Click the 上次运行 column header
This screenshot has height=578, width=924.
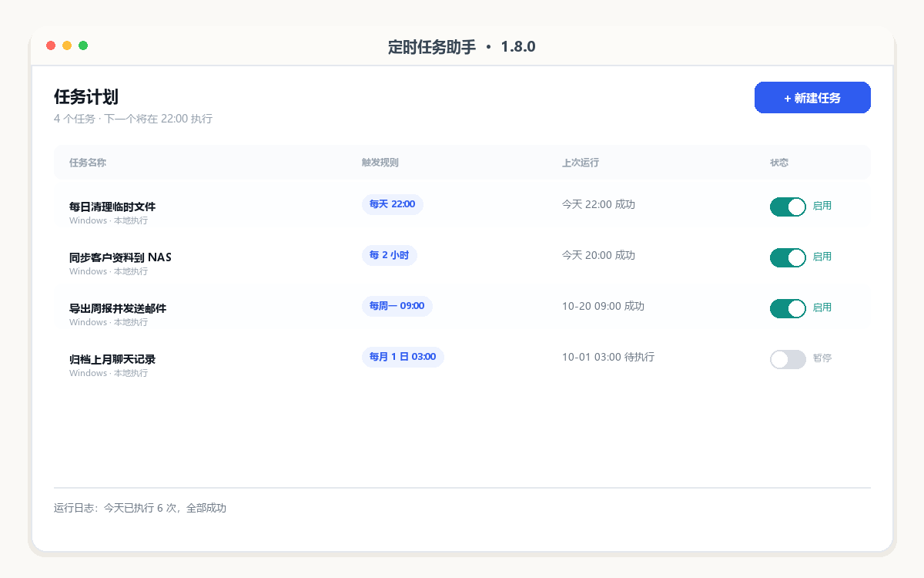pyautogui.click(x=581, y=163)
